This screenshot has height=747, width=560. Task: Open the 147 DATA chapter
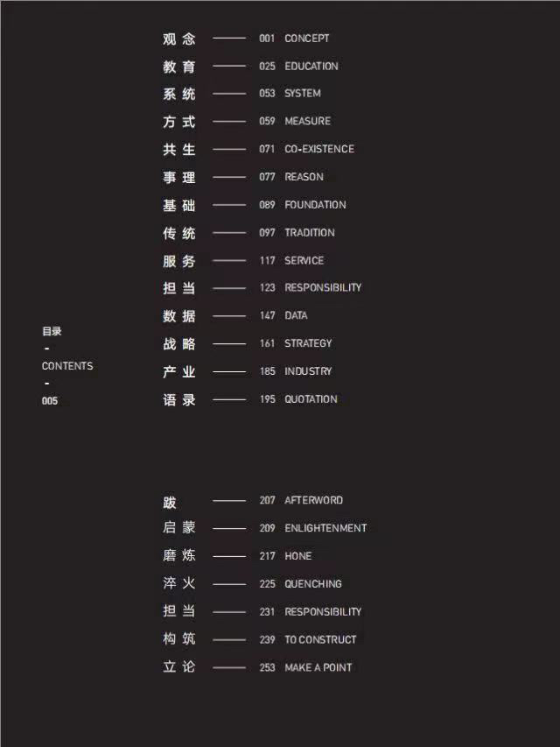296,316
